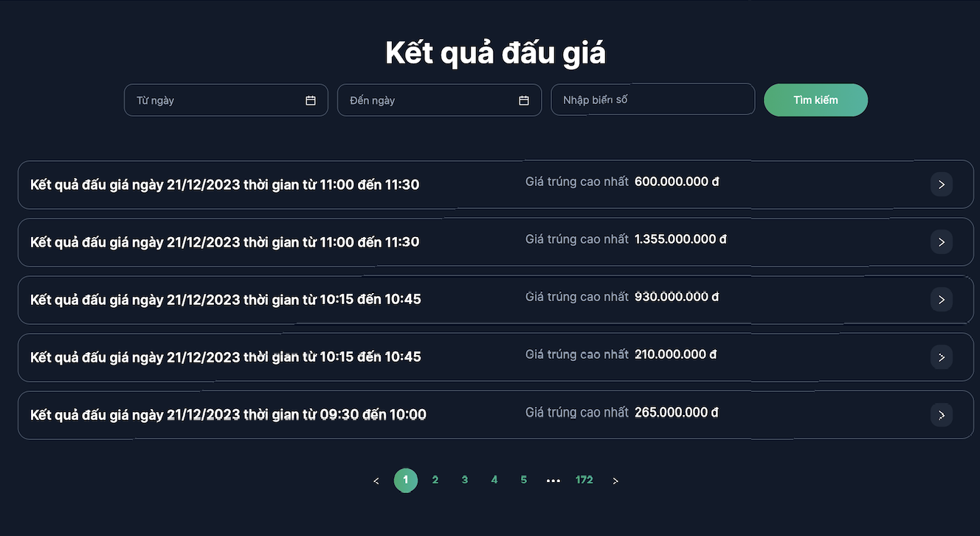This screenshot has height=536, width=980.
Task: Click pagination ellipsis for more pages
Action: (553, 481)
